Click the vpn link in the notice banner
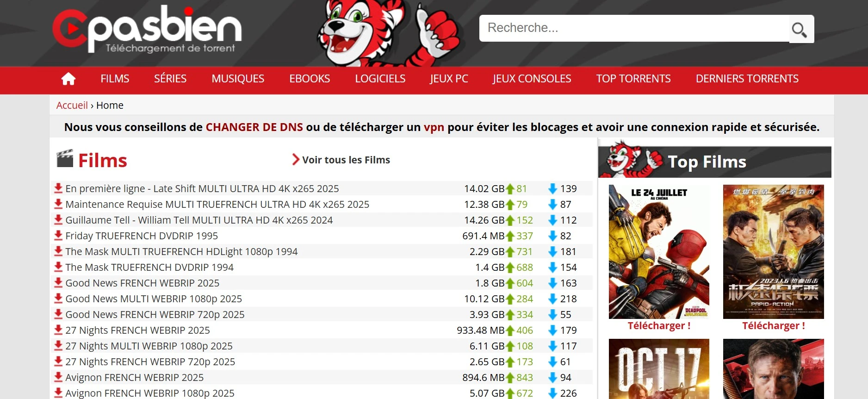Viewport: 868px width, 399px height. click(x=434, y=127)
